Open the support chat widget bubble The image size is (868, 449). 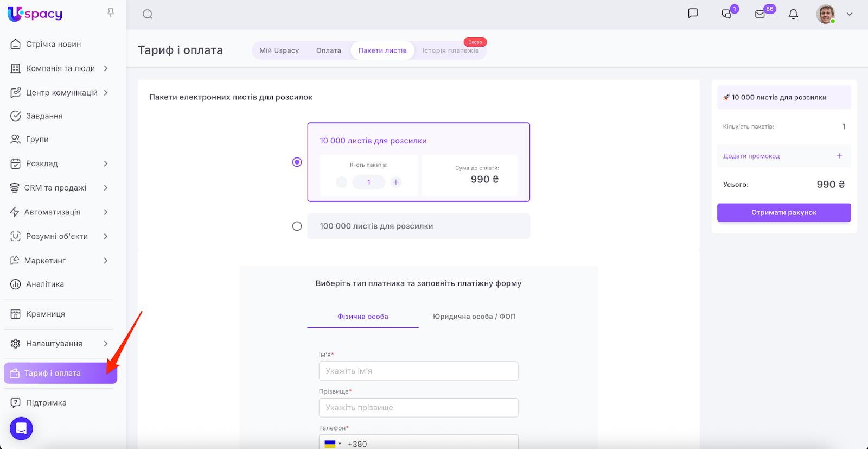[x=21, y=428]
